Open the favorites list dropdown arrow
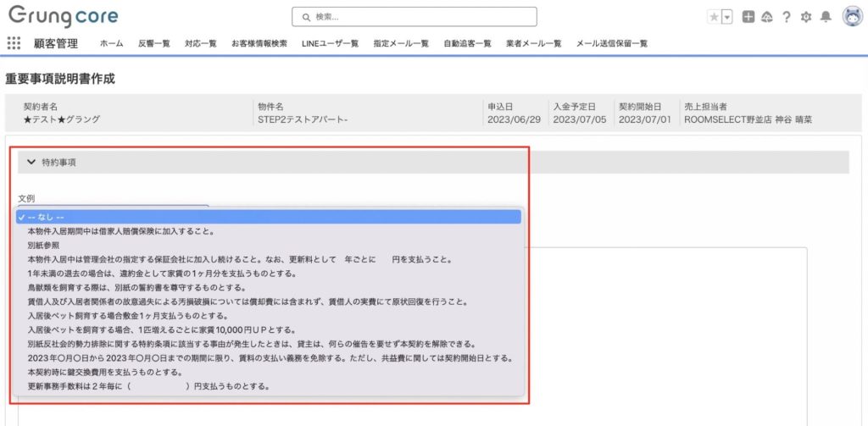The height and width of the screenshot is (426, 868). click(726, 17)
